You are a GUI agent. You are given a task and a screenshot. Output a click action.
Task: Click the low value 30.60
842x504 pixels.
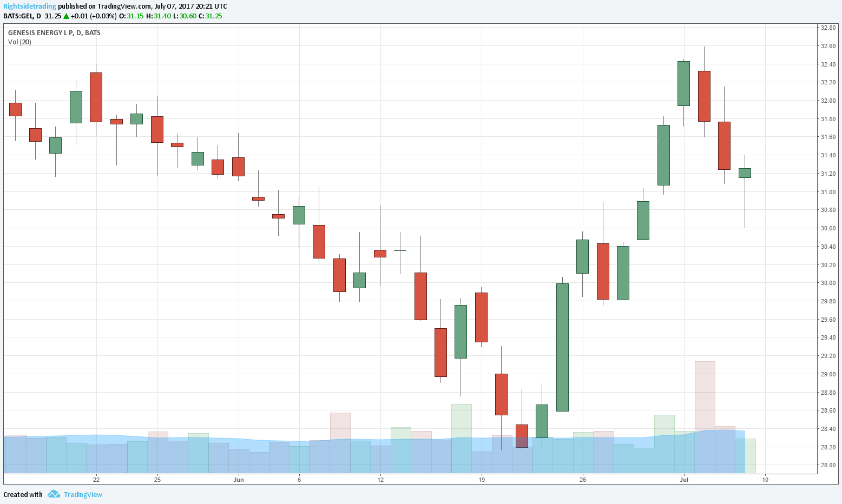(188, 16)
